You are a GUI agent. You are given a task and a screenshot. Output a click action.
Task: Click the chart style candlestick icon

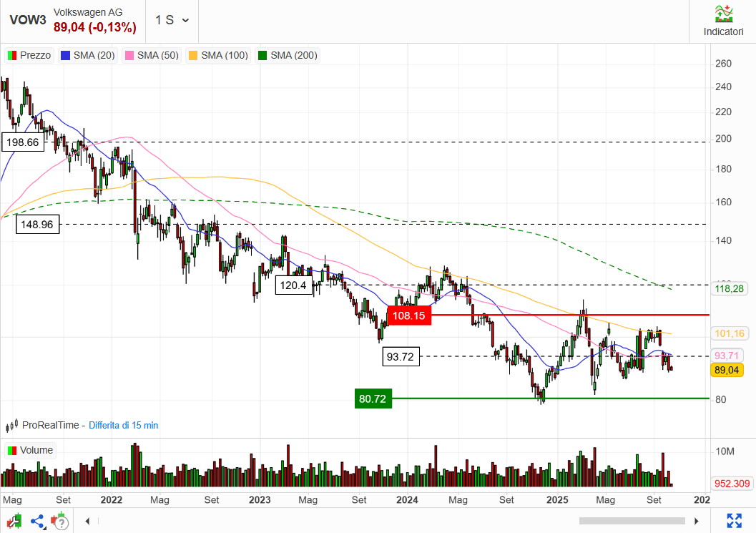[x=14, y=521]
